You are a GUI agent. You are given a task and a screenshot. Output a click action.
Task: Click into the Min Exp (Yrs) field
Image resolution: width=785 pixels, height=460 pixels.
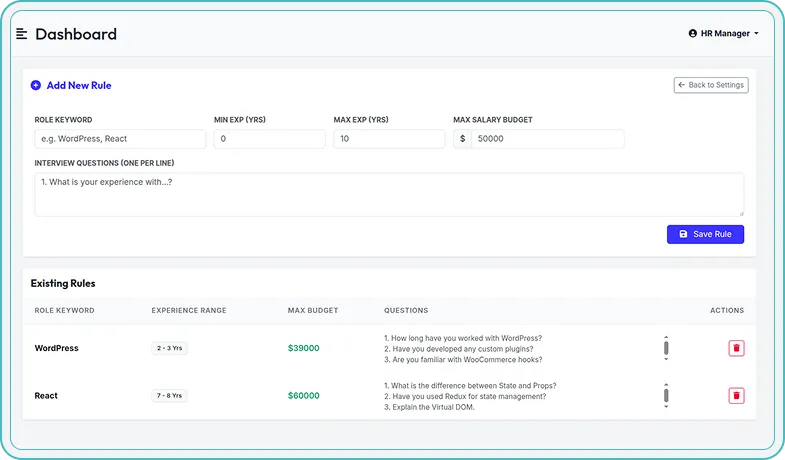[269, 139]
